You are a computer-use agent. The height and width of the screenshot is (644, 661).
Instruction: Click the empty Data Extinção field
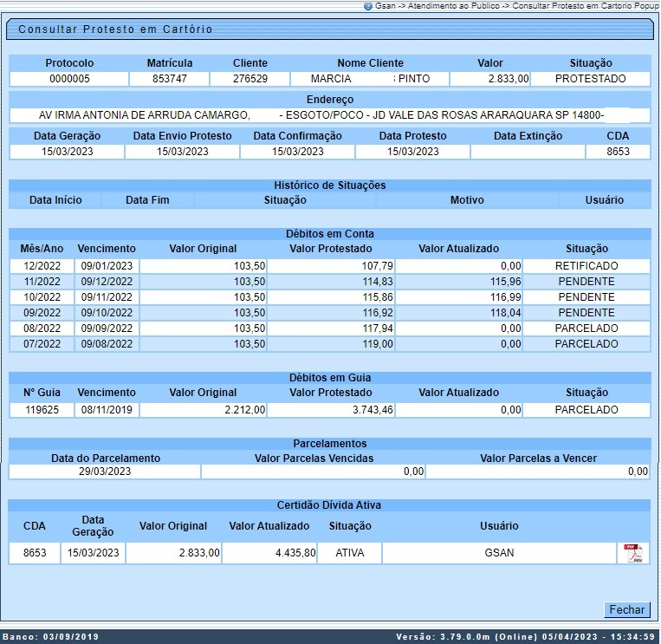pyautogui.click(x=528, y=152)
